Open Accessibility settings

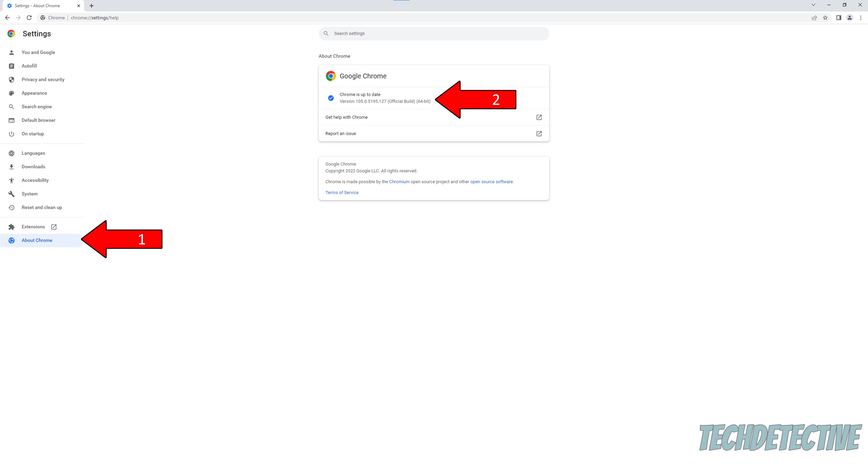[35, 180]
